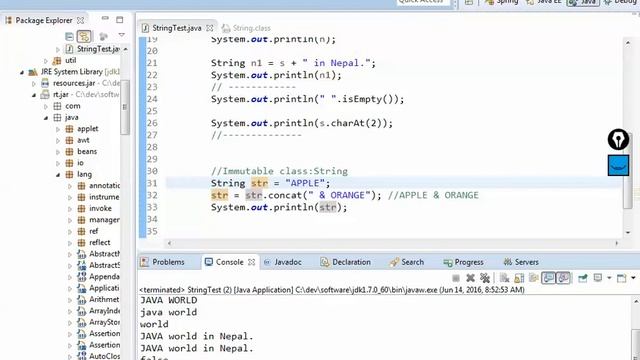Open the Open Console dropdown arrow
The image size is (640, 360).
633,278
